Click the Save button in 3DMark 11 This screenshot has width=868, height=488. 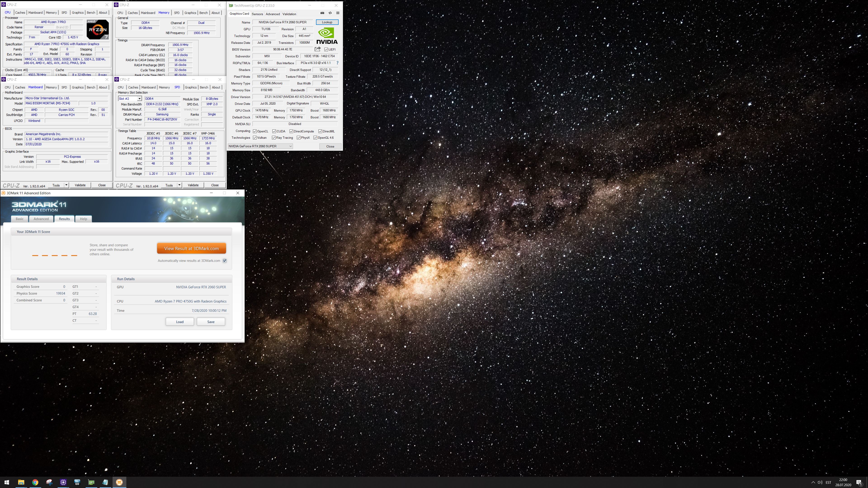211,322
